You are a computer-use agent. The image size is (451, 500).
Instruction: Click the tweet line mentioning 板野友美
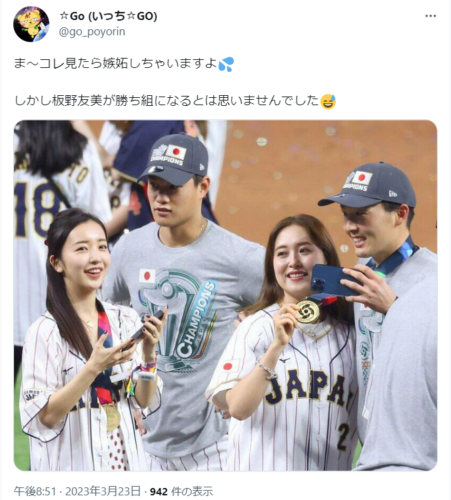(x=167, y=101)
